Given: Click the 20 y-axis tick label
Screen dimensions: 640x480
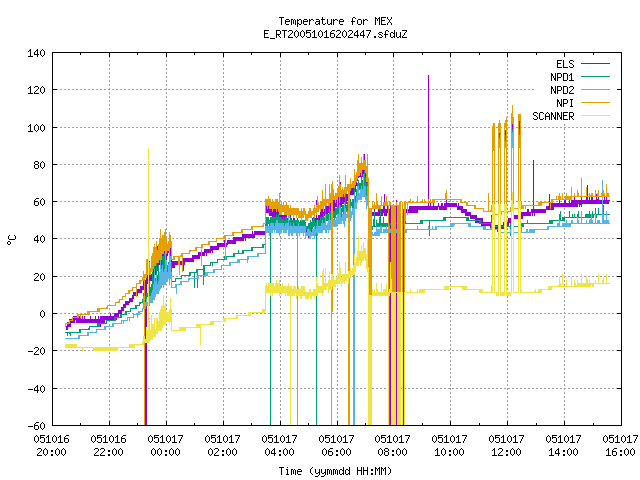Looking at the screenshot, I should pos(39,277).
